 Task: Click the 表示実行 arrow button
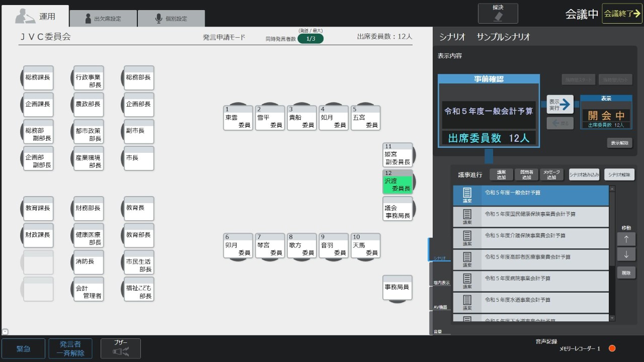(x=560, y=105)
